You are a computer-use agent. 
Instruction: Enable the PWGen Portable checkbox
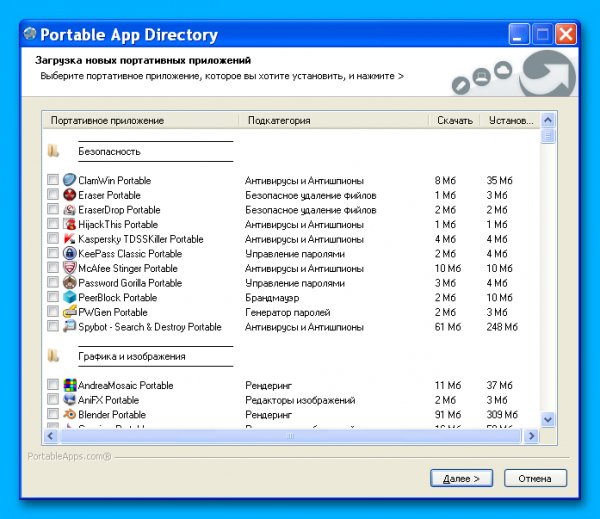[53, 311]
